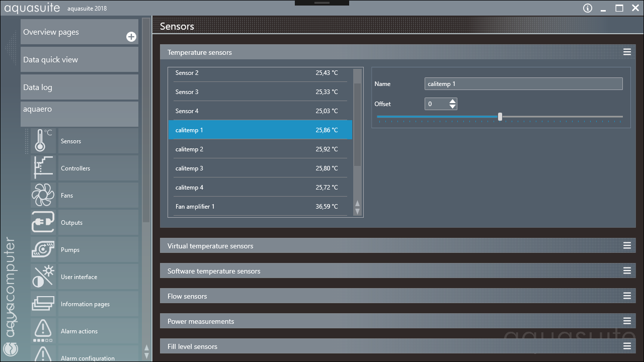This screenshot has height=362, width=644.
Task: Click sensor list scrollbar thumb
Action: (357, 124)
